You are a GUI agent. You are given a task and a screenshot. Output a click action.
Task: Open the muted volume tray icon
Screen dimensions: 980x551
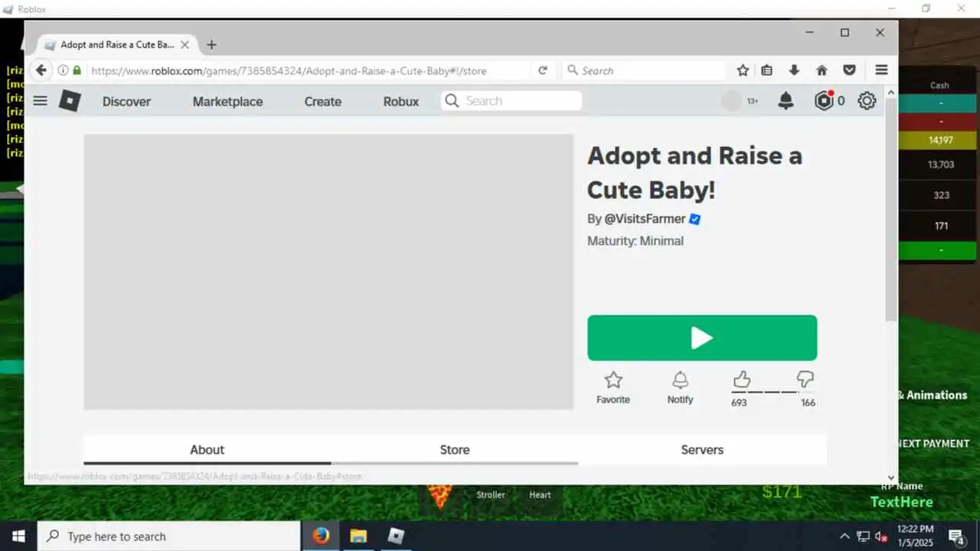click(881, 536)
